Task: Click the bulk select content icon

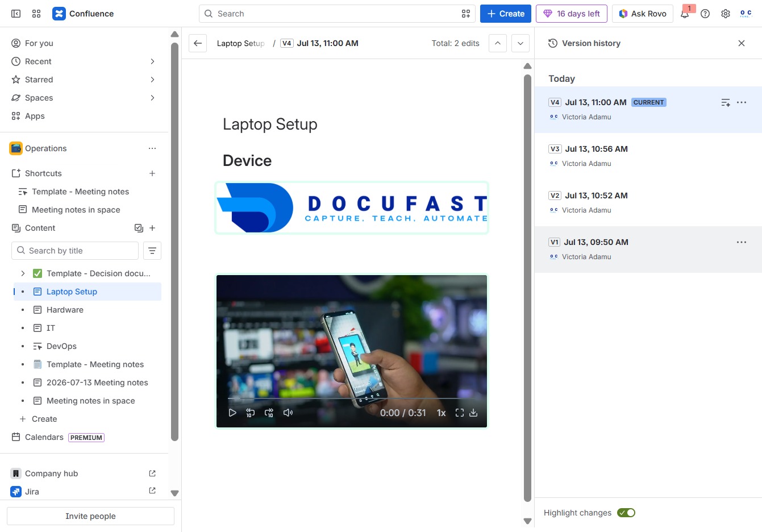Action: pyautogui.click(x=139, y=228)
